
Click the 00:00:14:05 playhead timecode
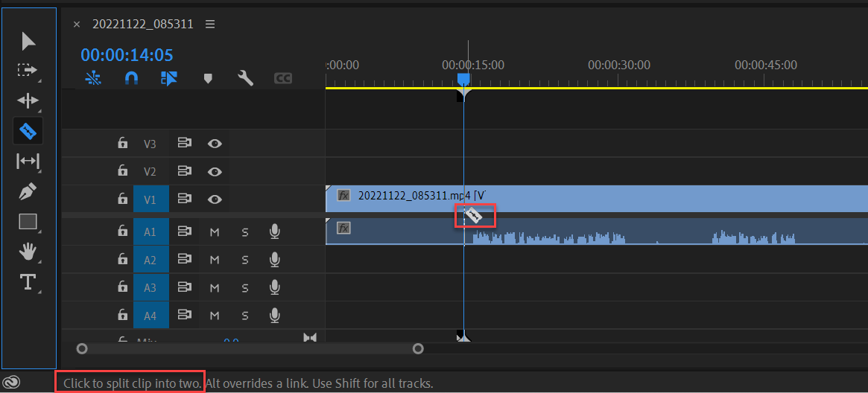(127, 55)
